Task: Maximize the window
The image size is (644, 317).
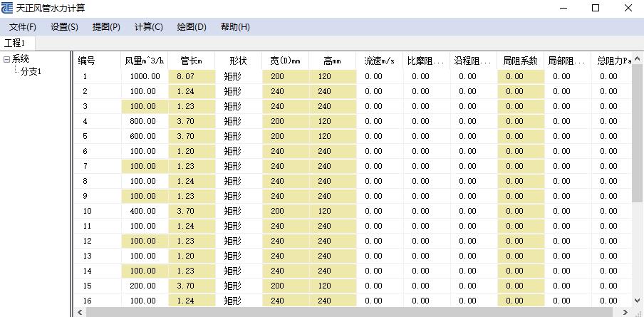Action: tap(596, 8)
